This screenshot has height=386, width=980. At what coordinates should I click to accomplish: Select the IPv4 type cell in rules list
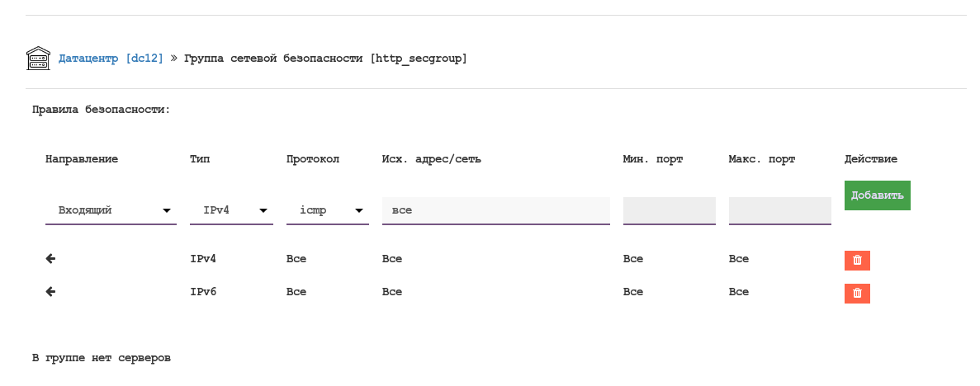(203, 259)
